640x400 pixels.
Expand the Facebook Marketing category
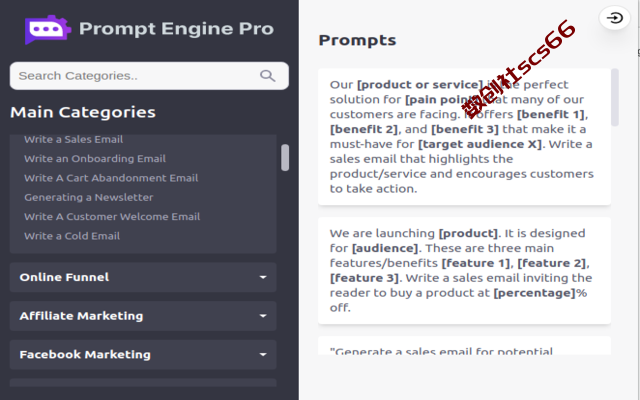pyautogui.click(x=143, y=355)
